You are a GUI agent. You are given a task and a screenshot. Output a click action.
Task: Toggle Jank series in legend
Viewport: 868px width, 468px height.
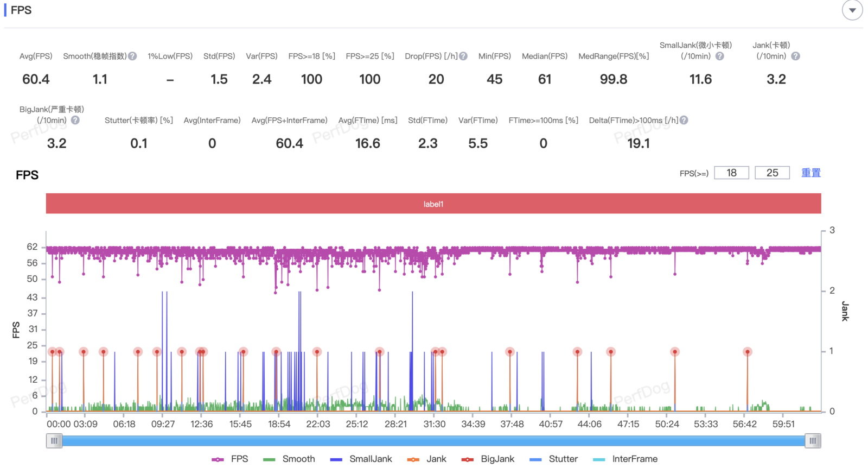427,459
